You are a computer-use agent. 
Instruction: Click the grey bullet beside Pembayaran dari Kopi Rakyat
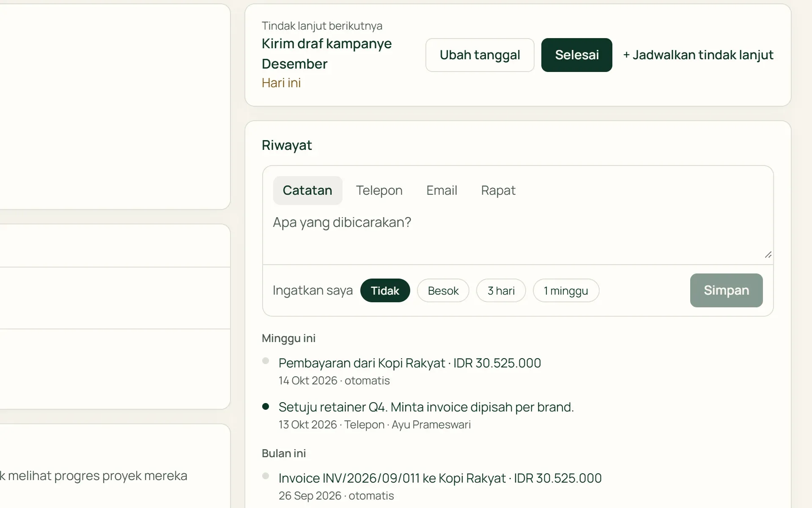266,361
